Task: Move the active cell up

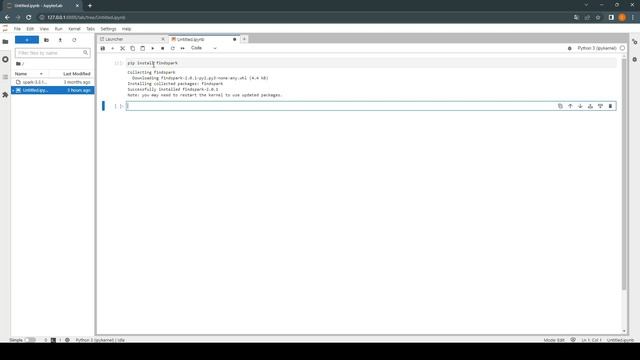Action: [x=570, y=106]
